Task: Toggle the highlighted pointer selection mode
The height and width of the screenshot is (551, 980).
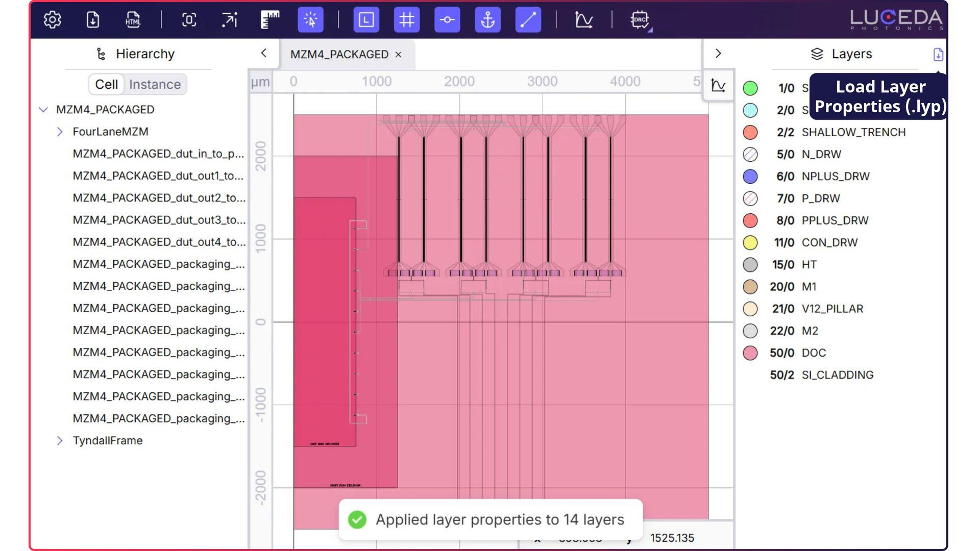Action: coord(310,20)
